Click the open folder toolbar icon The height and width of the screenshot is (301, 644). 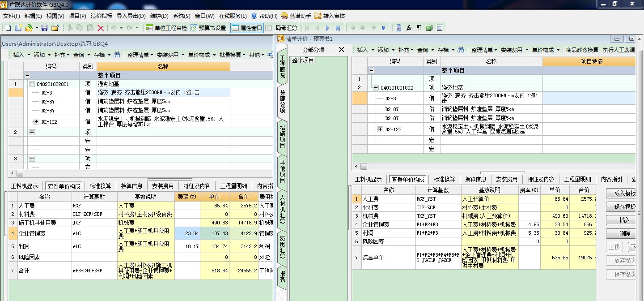click(29, 28)
